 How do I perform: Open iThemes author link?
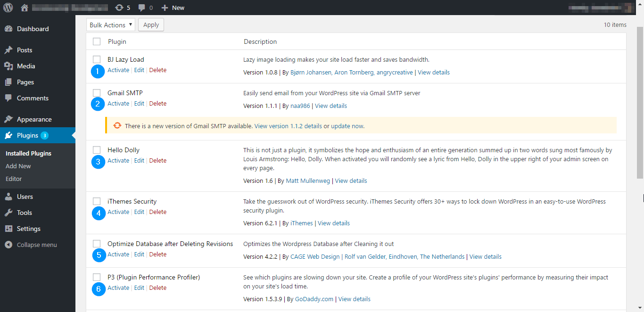(x=302, y=223)
